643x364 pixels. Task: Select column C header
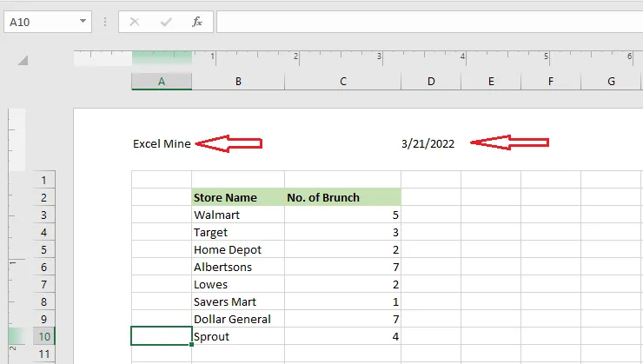pyautogui.click(x=343, y=82)
